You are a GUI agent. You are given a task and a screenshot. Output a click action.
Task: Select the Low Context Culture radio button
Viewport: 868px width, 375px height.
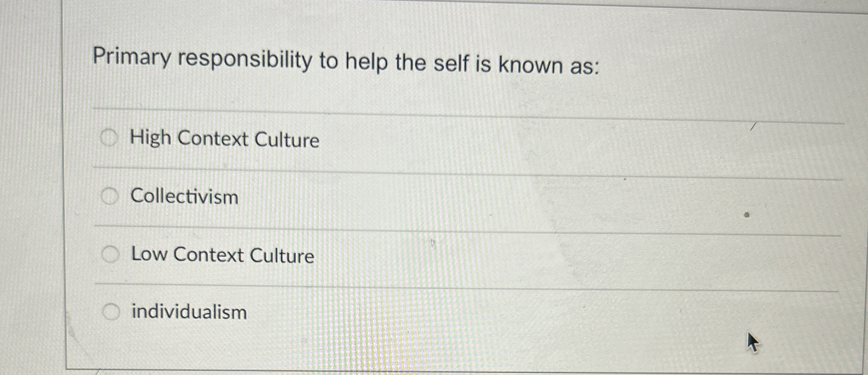pyautogui.click(x=111, y=254)
